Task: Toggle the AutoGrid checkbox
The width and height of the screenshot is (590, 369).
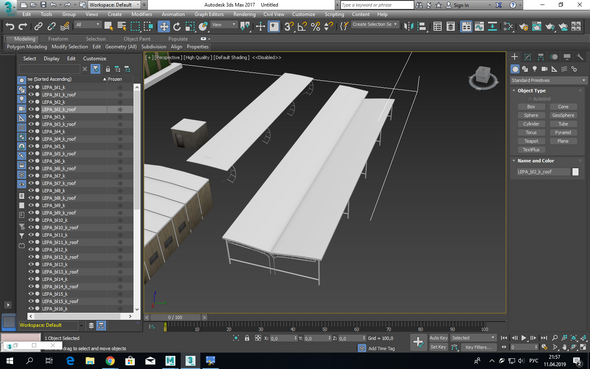Action: 530,99
